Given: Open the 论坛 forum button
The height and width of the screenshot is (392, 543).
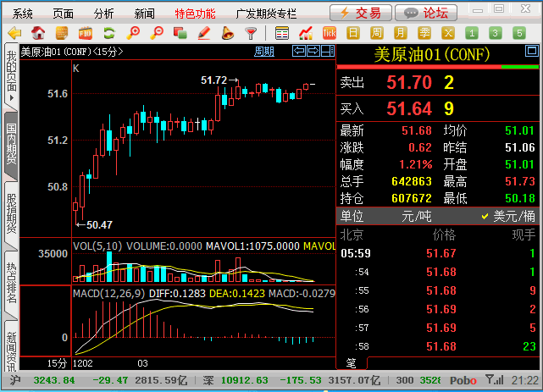Looking at the screenshot, I should (426, 13).
